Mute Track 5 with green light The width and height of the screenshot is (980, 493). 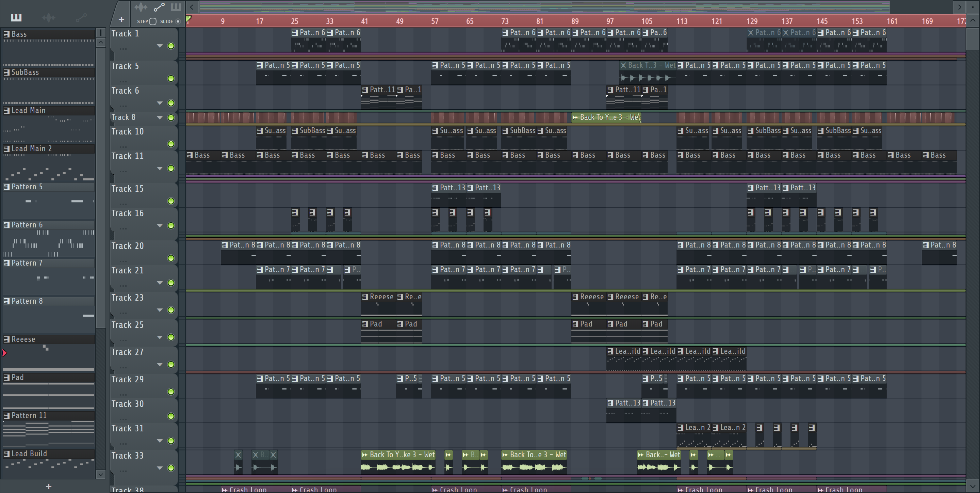(x=171, y=78)
